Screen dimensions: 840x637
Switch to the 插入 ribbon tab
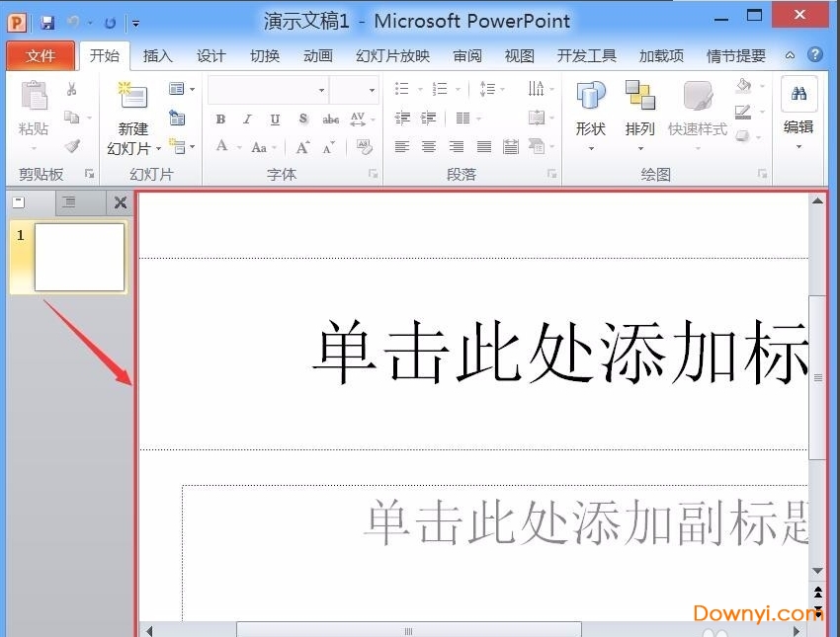pyautogui.click(x=157, y=56)
